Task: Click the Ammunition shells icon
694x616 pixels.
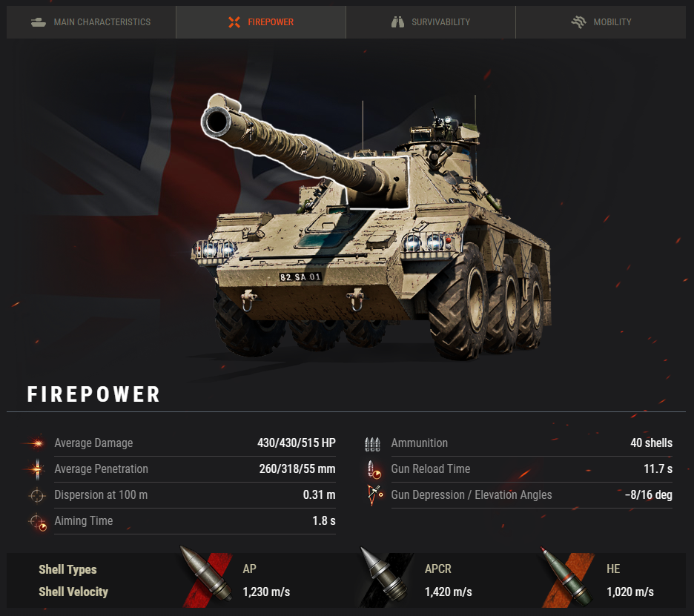Action: [x=372, y=443]
